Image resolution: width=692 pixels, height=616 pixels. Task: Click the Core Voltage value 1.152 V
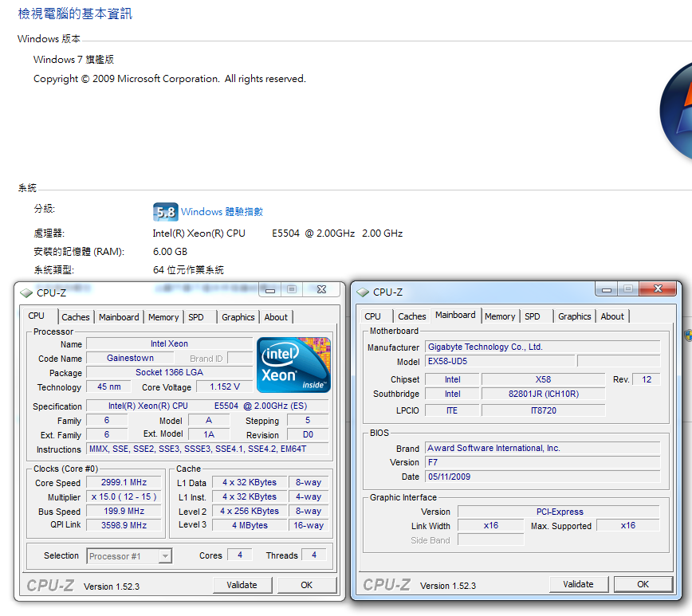click(x=225, y=387)
